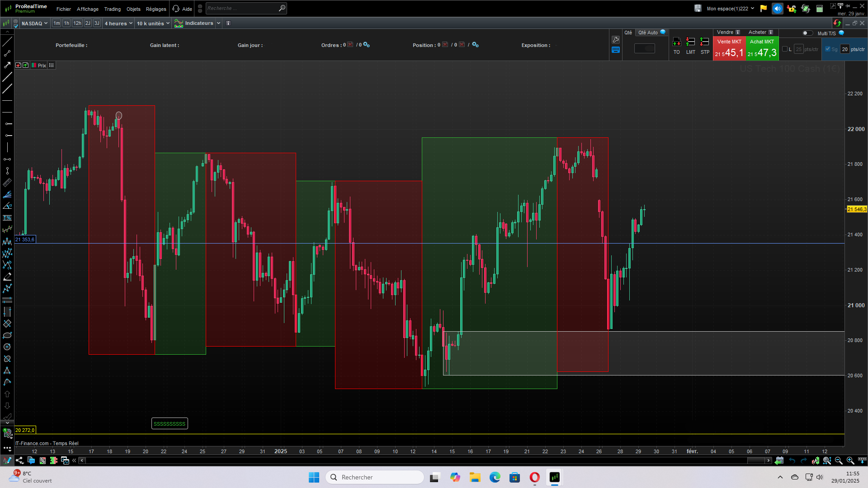Expand the 4 heures timeframe dropdown
868x488 pixels.
[x=118, y=23]
